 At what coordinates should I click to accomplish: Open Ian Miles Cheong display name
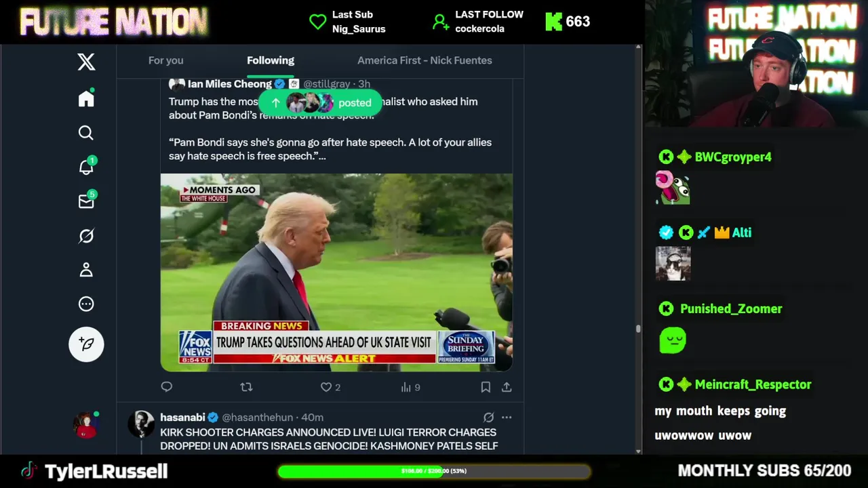coord(229,84)
